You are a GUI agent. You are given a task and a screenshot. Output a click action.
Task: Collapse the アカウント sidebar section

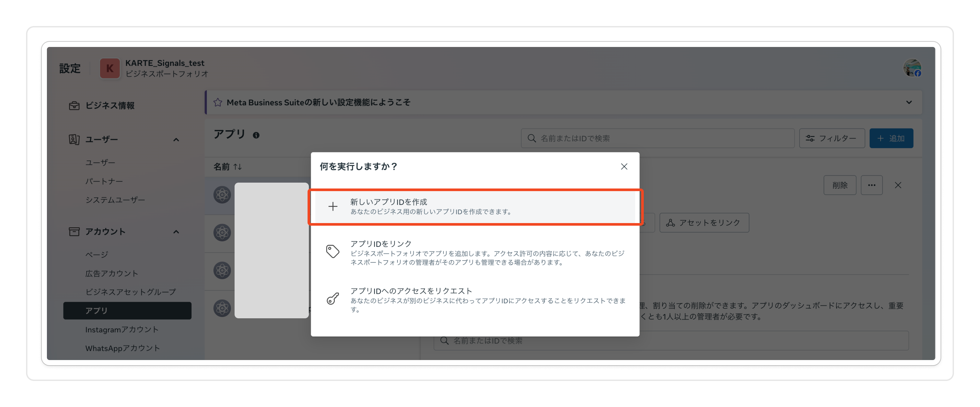tap(176, 232)
